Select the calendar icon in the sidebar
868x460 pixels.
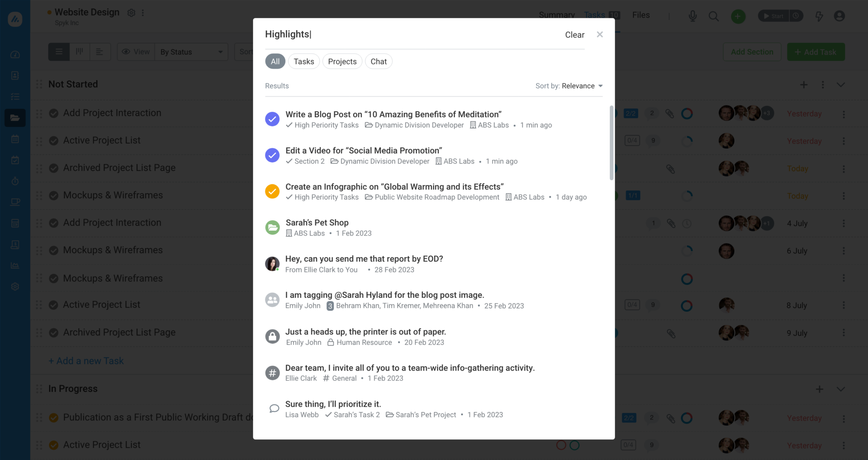point(15,139)
